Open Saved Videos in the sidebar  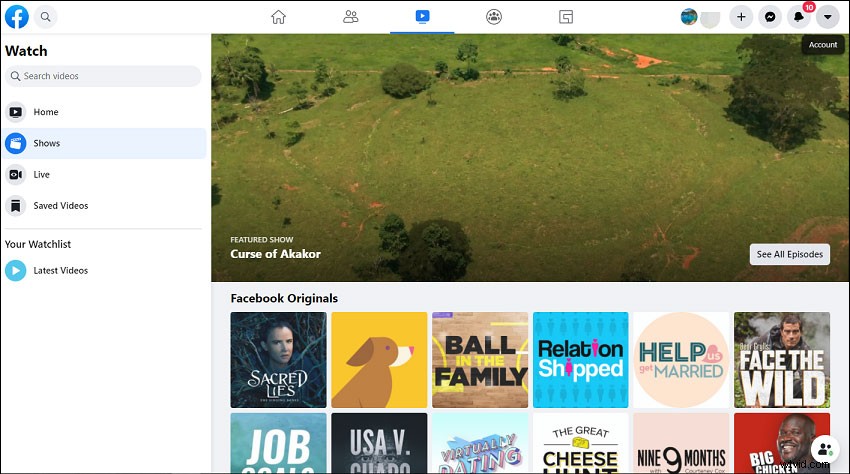104,206
